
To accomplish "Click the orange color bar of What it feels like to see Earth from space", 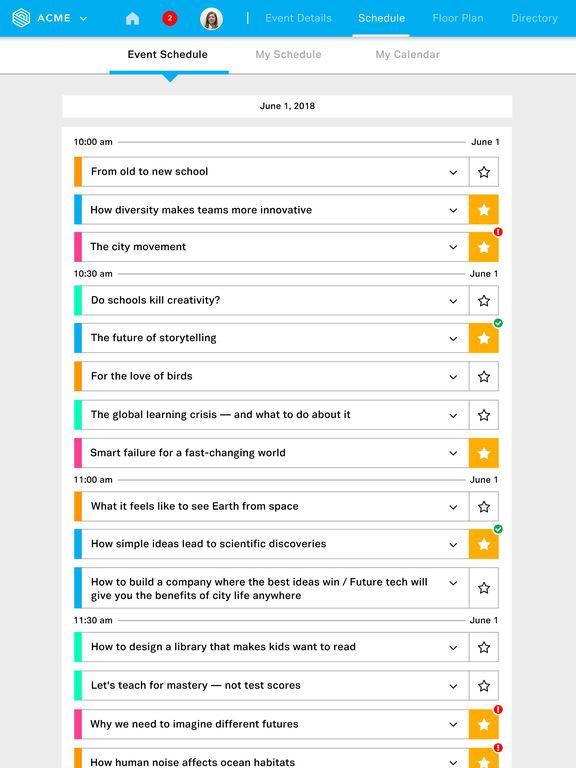I will tap(77, 506).
